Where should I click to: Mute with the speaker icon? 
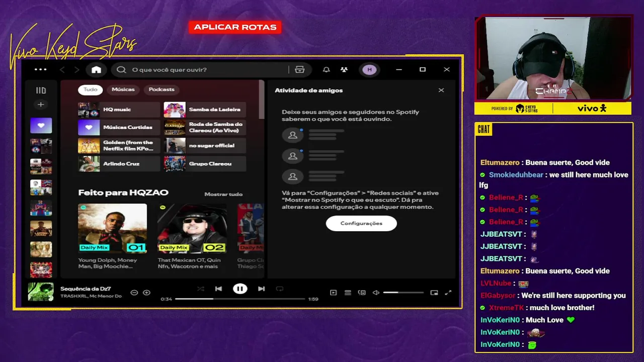376,293
